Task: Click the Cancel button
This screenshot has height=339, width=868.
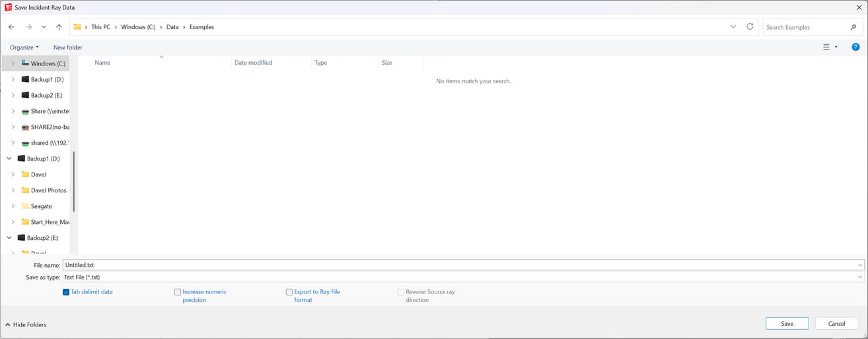Action: tap(837, 324)
